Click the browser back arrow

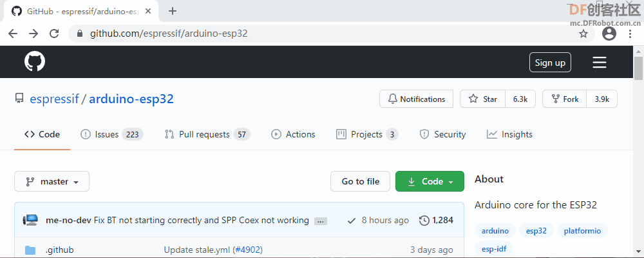point(13,34)
